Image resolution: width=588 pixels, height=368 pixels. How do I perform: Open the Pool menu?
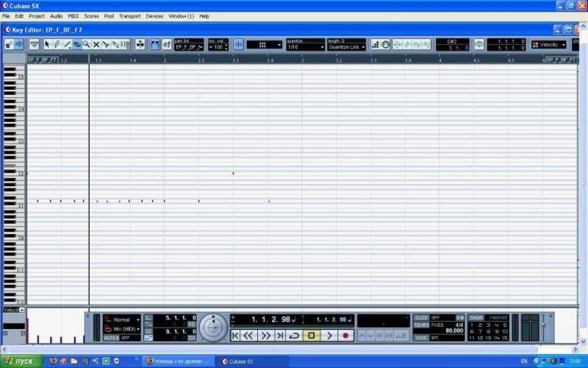(109, 16)
